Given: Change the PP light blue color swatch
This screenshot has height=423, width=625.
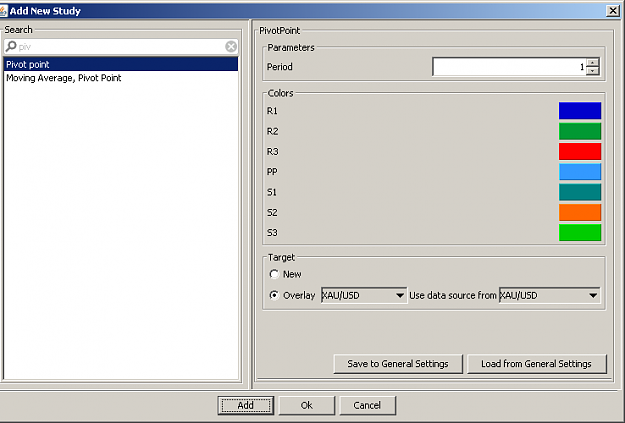Looking at the screenshot, I should click(580, 172).
